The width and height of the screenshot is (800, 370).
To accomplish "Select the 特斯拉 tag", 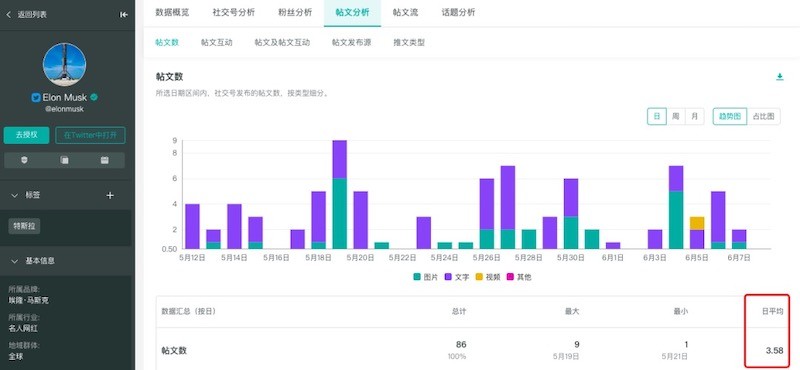I will coord(24,226).
